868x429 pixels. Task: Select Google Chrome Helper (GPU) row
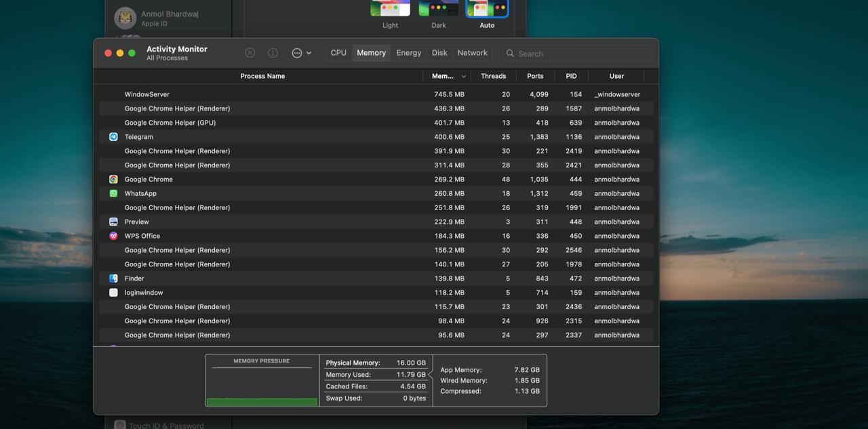pyautogui.click(x=376, y=123)
